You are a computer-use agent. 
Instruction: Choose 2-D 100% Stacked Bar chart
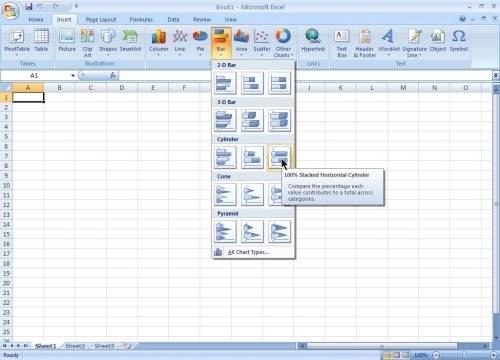[x=279, y=83]
